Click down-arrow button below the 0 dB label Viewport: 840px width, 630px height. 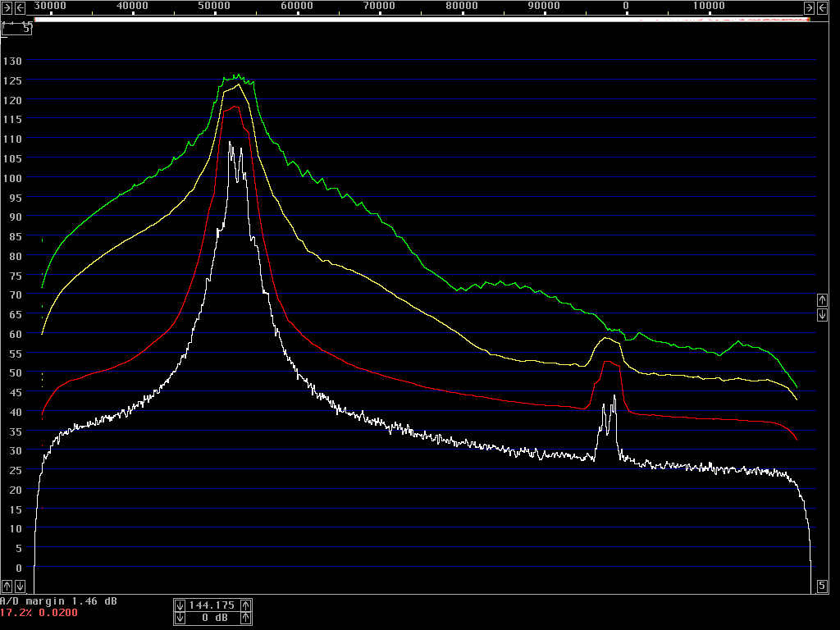[20, 586]
